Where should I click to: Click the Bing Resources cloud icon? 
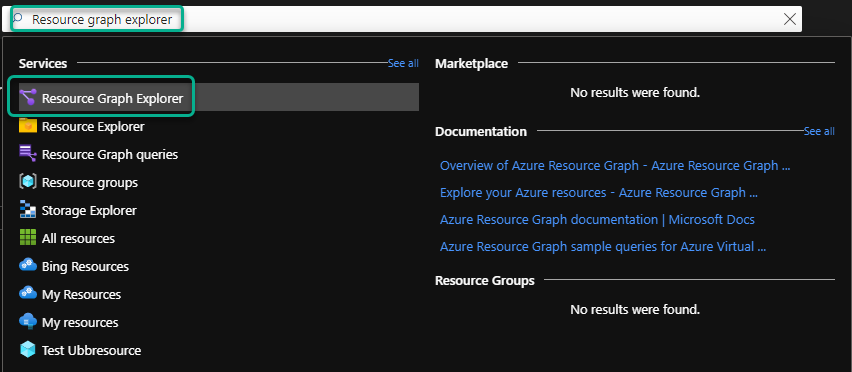(28, 266)
